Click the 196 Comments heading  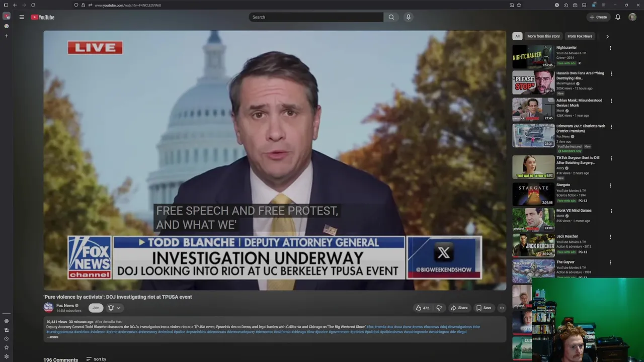60,359
